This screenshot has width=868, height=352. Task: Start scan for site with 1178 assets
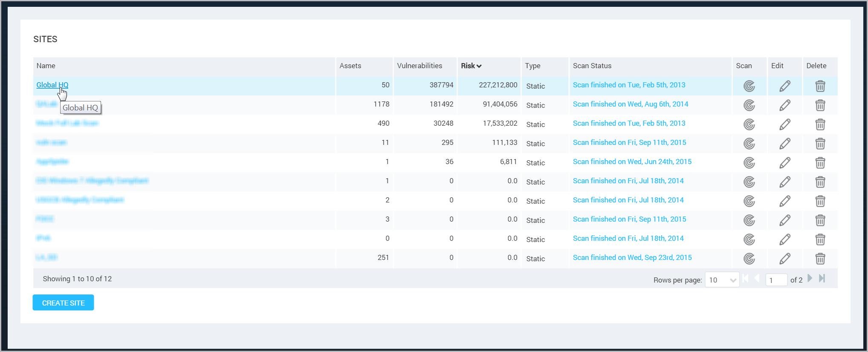coord(749,105)
